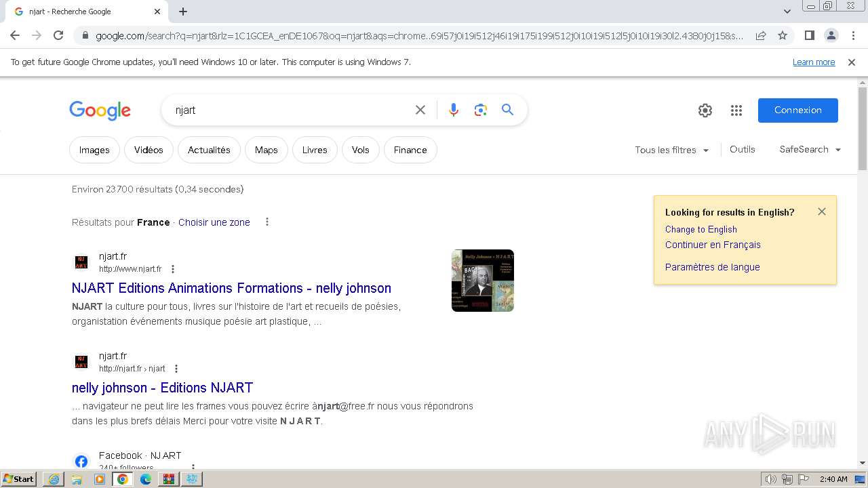Clear the search query with the X
Image resolution: width=868 pixels, height=488 pixels.
pos(420,110)
